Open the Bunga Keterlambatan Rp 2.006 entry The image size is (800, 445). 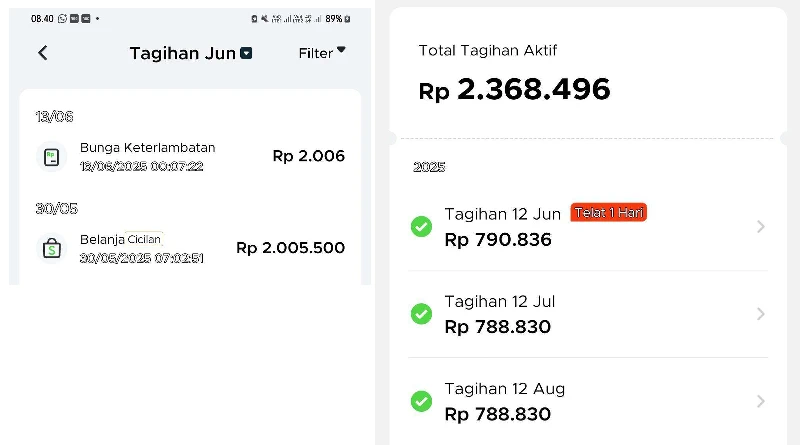point(190,157)
